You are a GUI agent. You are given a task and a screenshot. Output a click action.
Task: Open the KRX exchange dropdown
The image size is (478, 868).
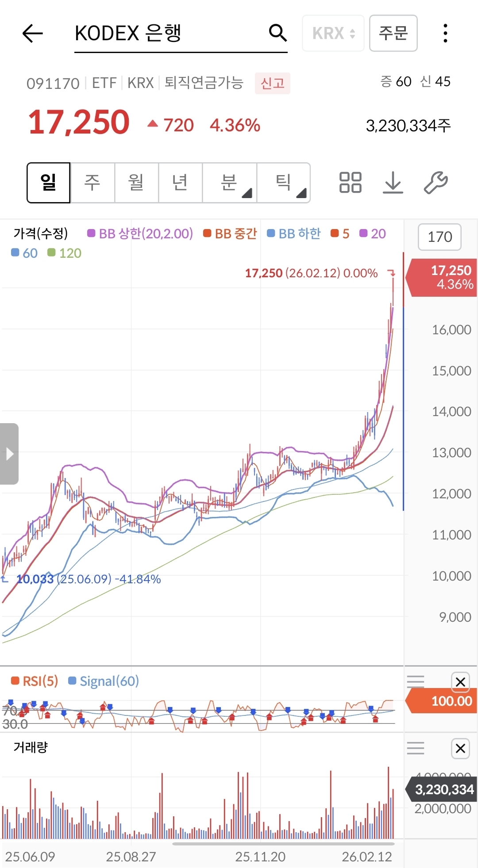333,33
